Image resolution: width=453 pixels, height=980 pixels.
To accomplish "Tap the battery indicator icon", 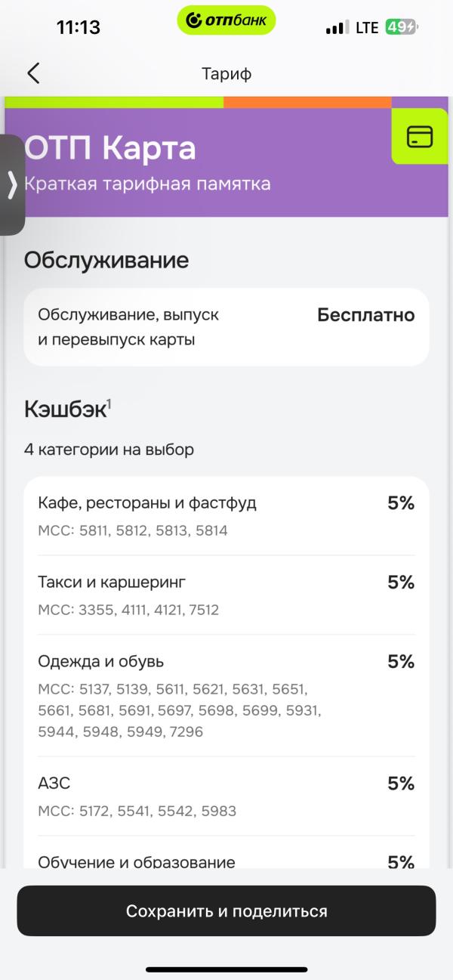I will point(401,27).
